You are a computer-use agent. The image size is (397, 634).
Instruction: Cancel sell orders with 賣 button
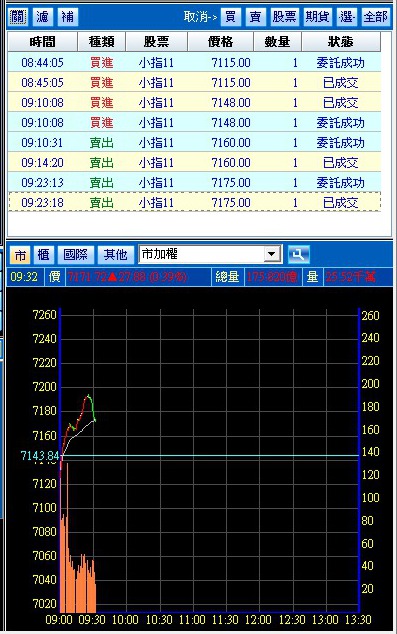tap(256, 17)
